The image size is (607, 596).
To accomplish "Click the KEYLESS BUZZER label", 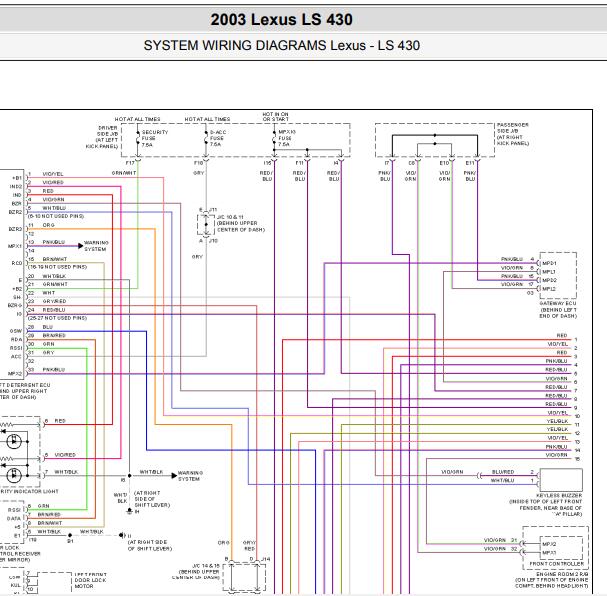I will pyautogui.click(x=546, y=505).
